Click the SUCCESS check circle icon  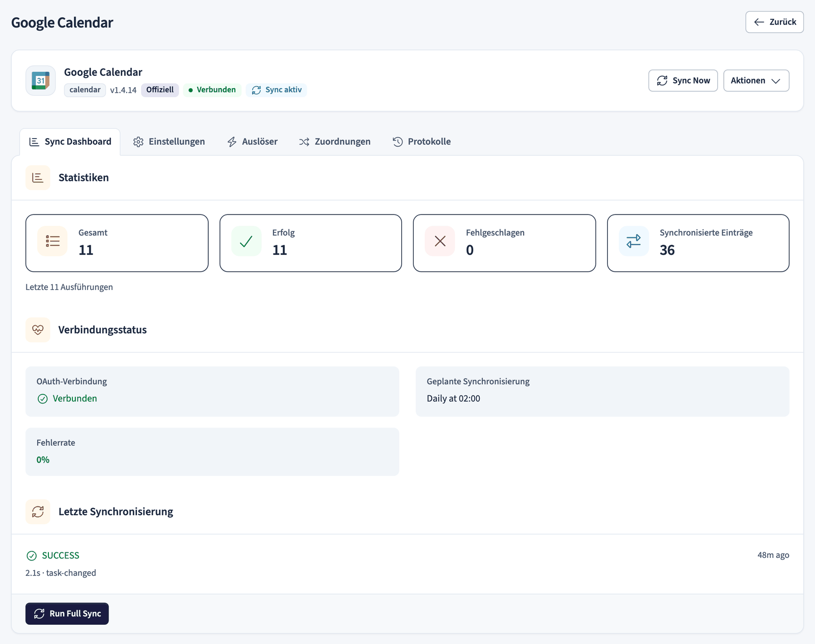[x=32, y=555]
